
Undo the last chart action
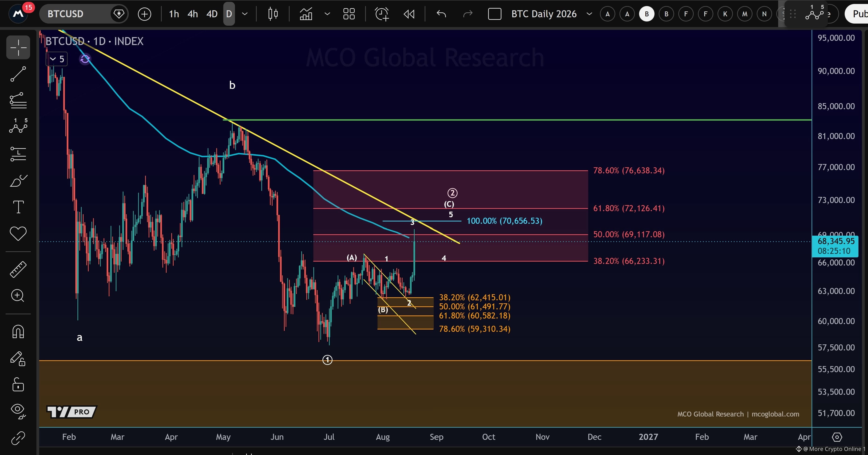click(x=441, y=14)
